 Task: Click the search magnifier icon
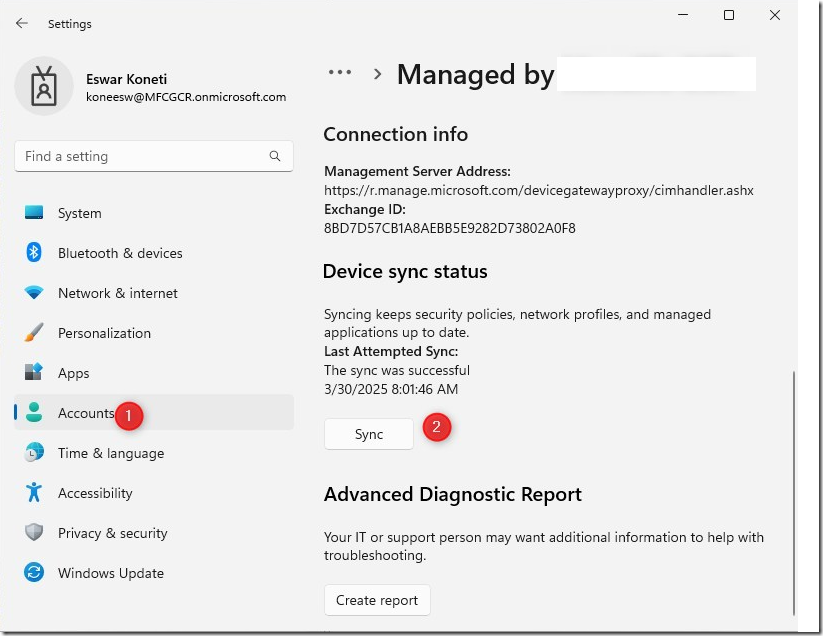pyautogui.click(x=275, y=157)
